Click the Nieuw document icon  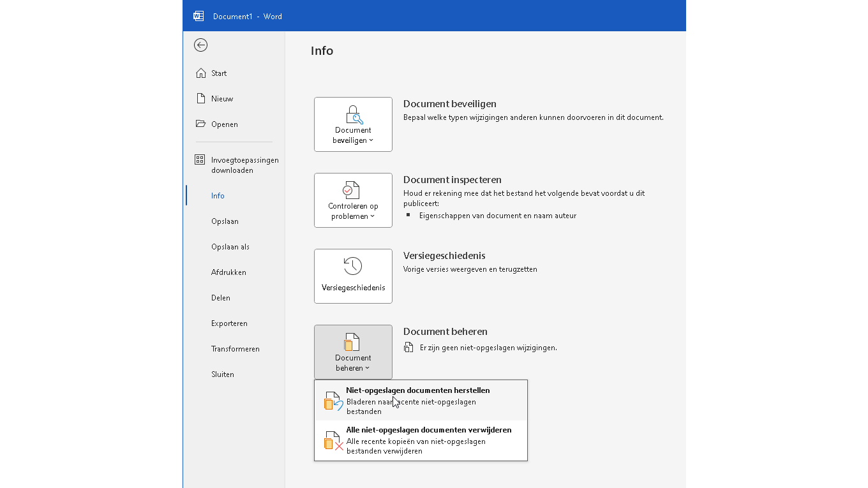(199, 98)
